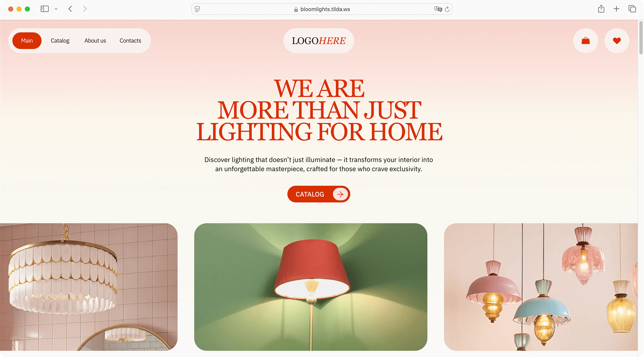The height and width of the screenshot is (357, 644).
Task: Go forward to next page
Action: [x=85, y=9]
